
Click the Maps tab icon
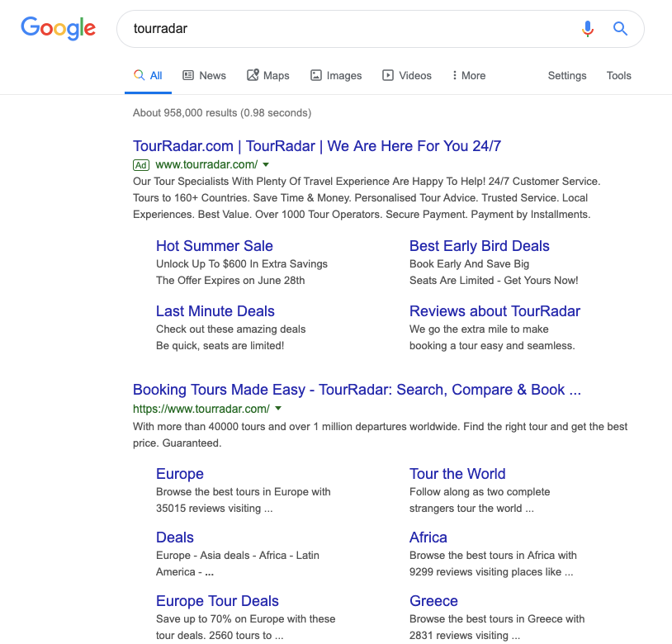coord(253,75)
